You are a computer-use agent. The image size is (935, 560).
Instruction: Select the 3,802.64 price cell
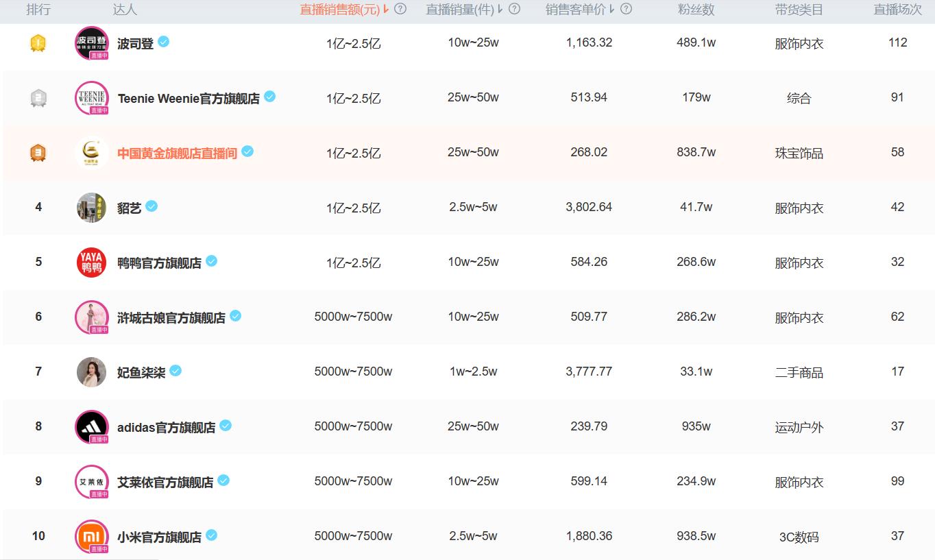tap(589, 207)
